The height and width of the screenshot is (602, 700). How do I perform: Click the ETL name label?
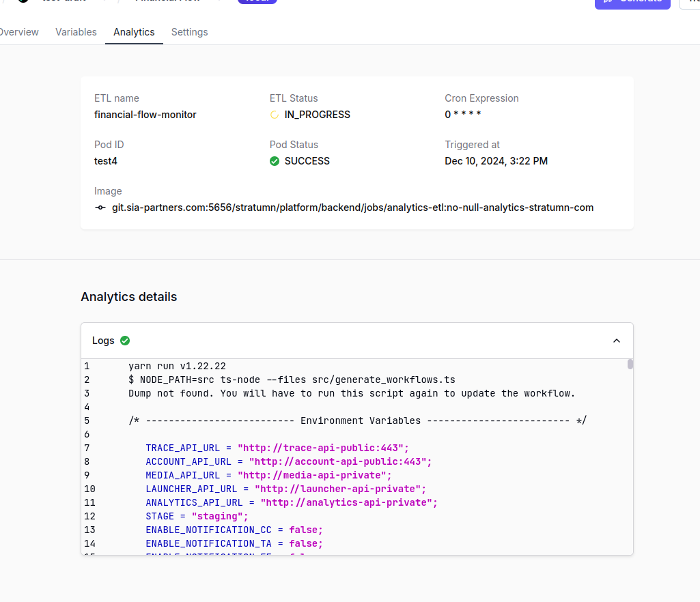(117, 98)
